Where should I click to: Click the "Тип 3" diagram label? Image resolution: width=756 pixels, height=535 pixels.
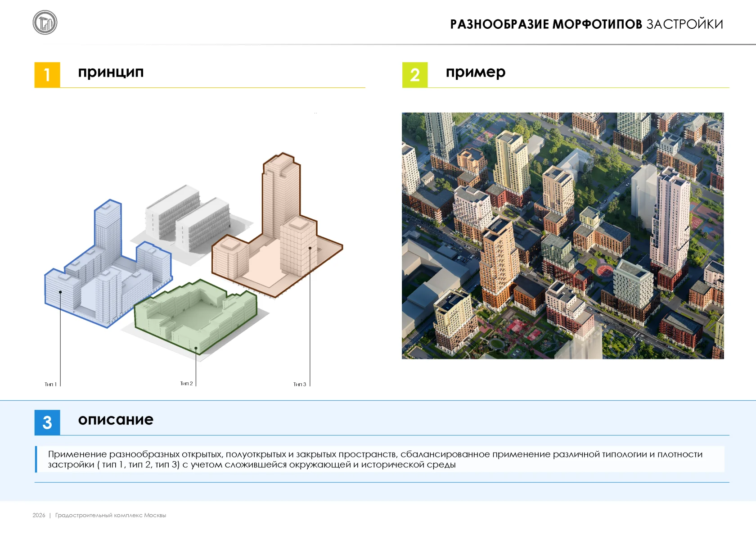point(300,384)
